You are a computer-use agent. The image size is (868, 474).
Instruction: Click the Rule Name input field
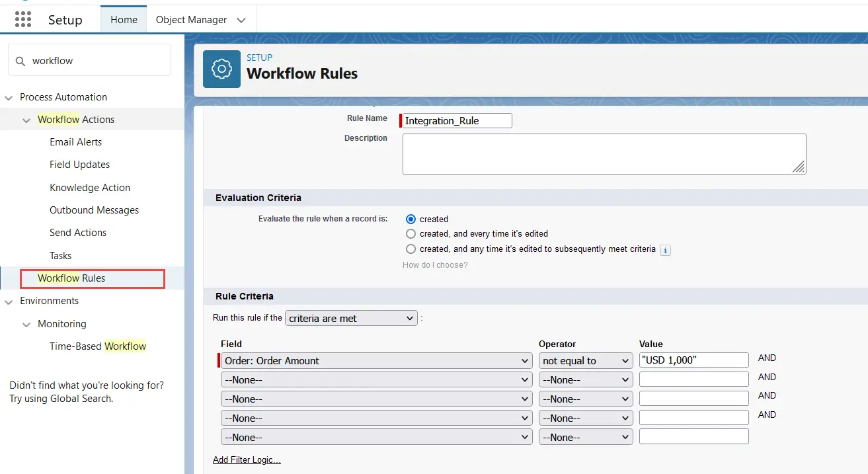pos(457,120)
